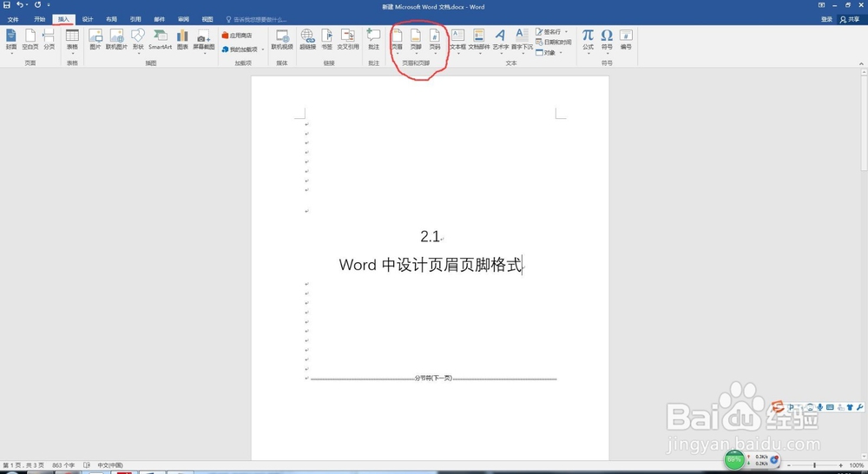The image size is (868, 474).
Task: Open the screenshot (屏幕截图) tool
Action: pos(204,41)
